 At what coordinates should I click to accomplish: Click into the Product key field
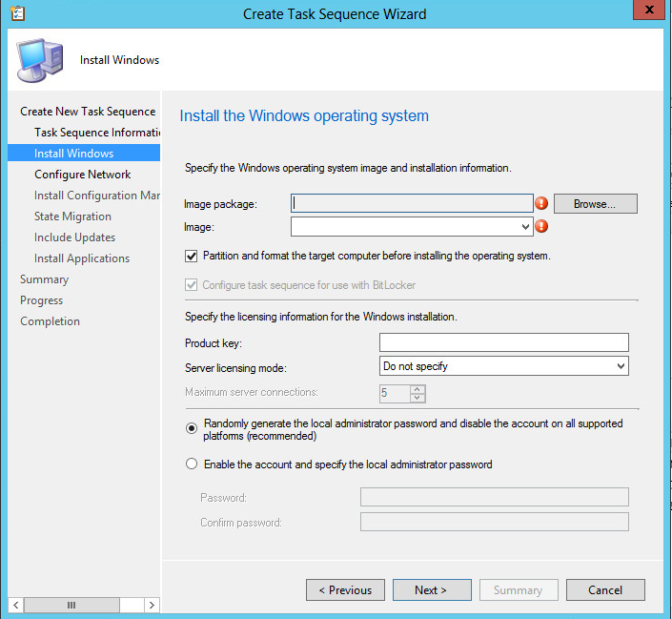click(x=504, y=342)
